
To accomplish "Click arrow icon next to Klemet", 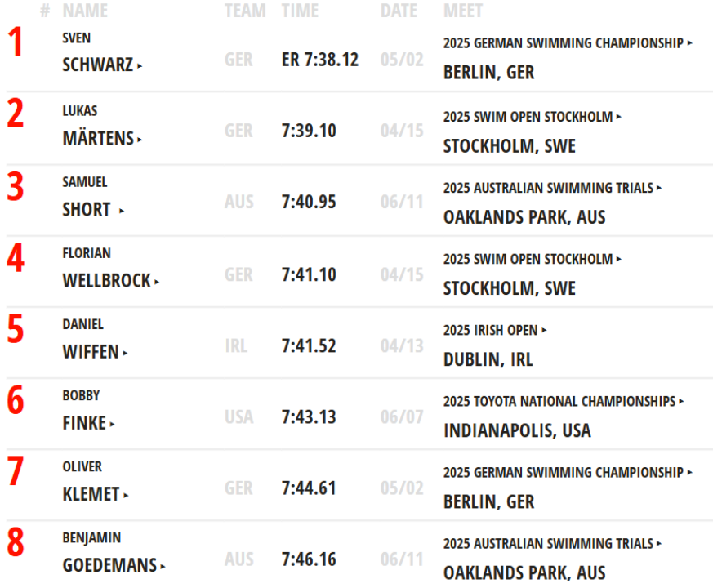I will pos(126,495).
